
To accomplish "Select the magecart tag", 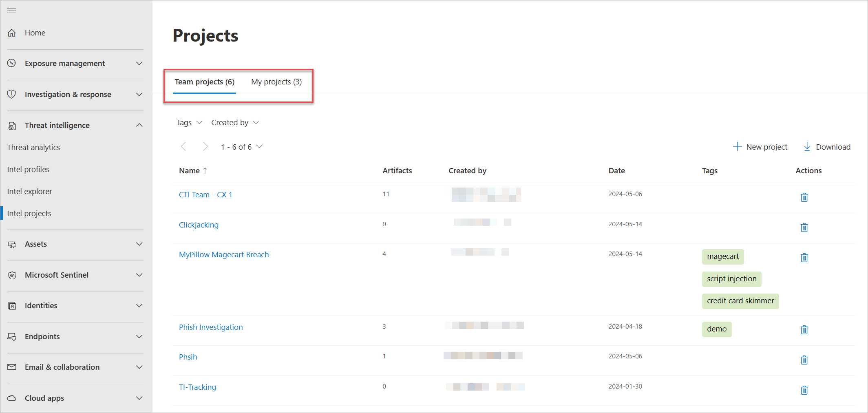I will 723,256.
